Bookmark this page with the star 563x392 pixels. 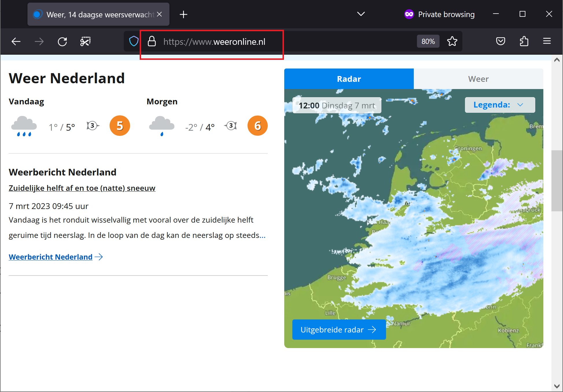(x=452, y=41)
